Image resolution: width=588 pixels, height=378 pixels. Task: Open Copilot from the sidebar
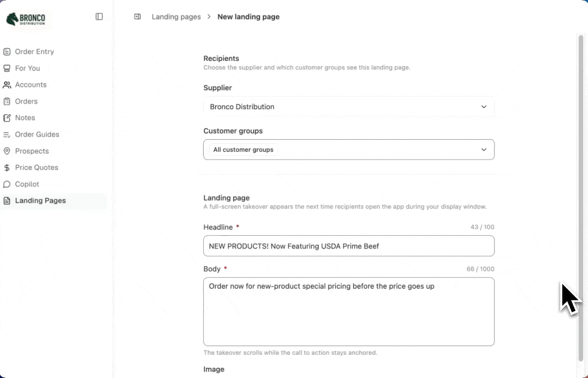27,184
